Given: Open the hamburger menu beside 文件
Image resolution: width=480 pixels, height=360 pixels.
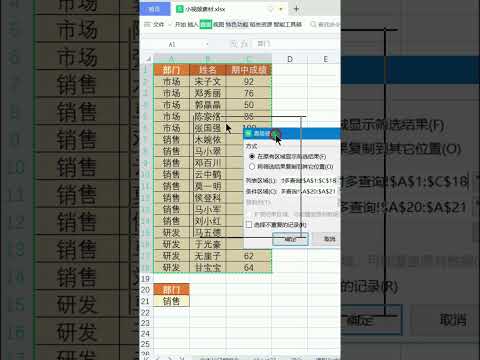Looking at the screenshot, I should [147, 24].
